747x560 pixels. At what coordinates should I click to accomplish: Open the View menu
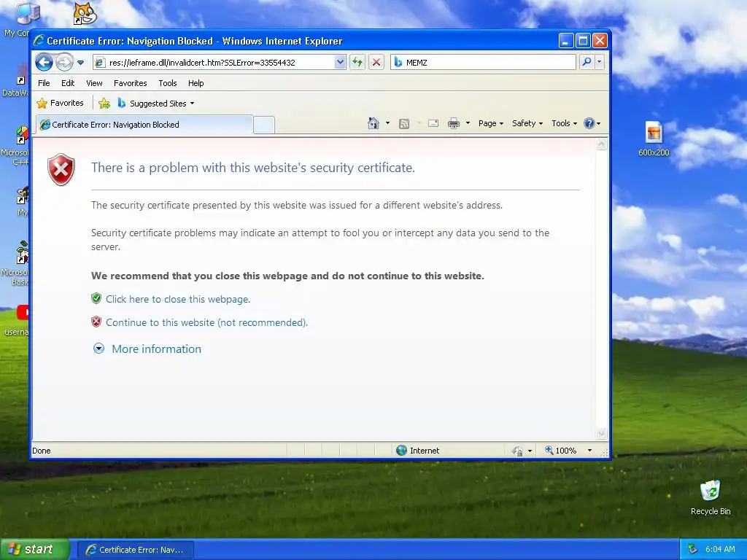pyautogui.click(x=94, y=83)
